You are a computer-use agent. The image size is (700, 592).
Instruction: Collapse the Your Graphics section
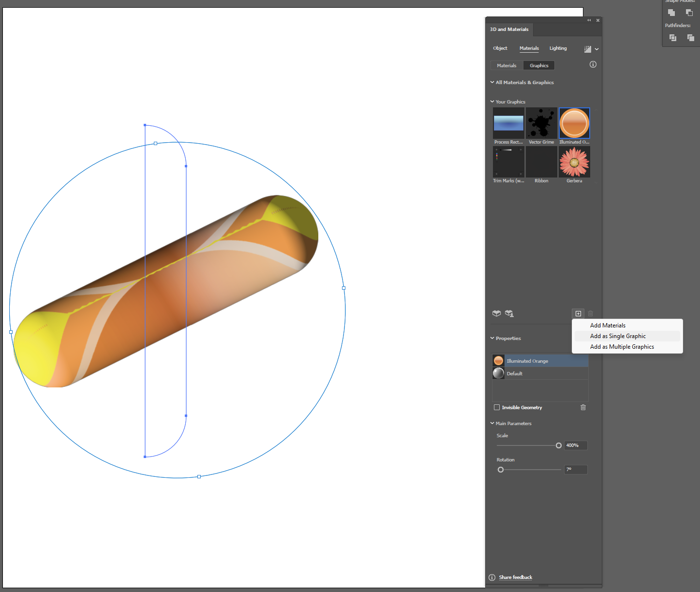click(x=491, y=102)
